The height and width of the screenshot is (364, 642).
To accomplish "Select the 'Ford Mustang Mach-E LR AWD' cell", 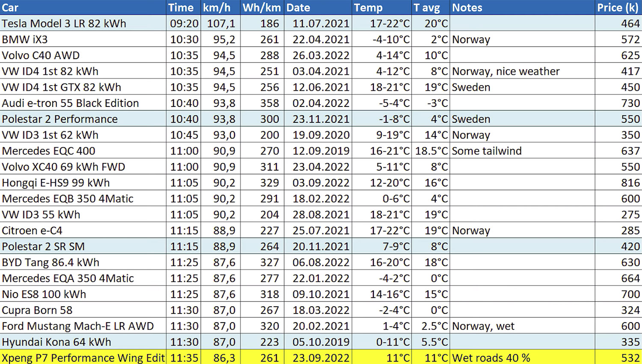I will pyautogui.click(x=83, y=326).
